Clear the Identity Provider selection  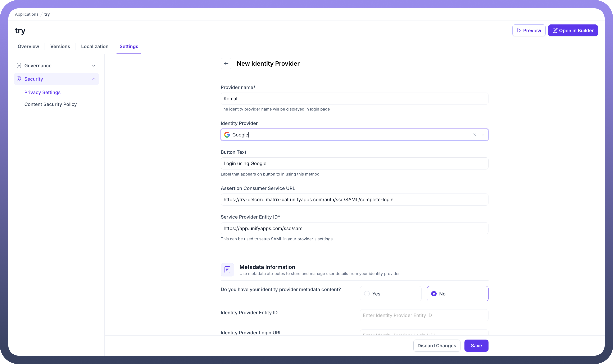474,135
